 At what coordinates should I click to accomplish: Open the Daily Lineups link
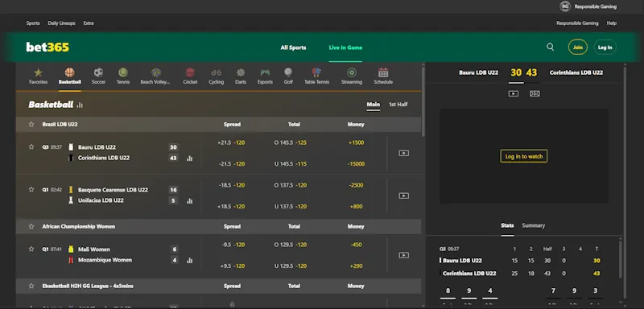point(62,23)
